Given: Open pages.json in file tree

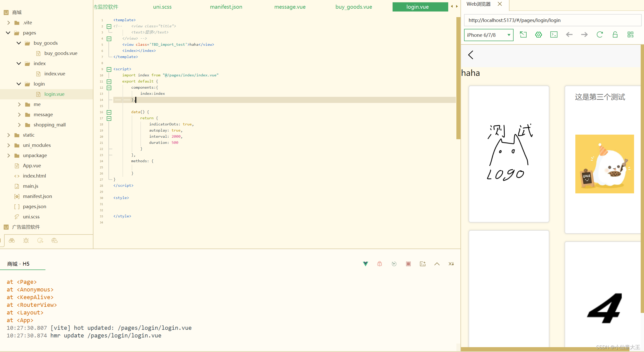Looking at the screenshot, I should click(34, 206).
